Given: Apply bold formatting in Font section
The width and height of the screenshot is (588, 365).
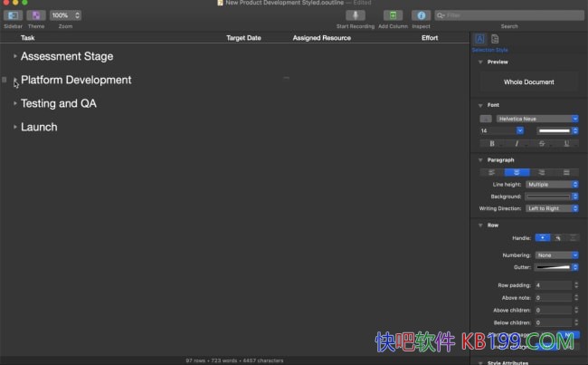Looking at the screenshot, I should point(492,143).
